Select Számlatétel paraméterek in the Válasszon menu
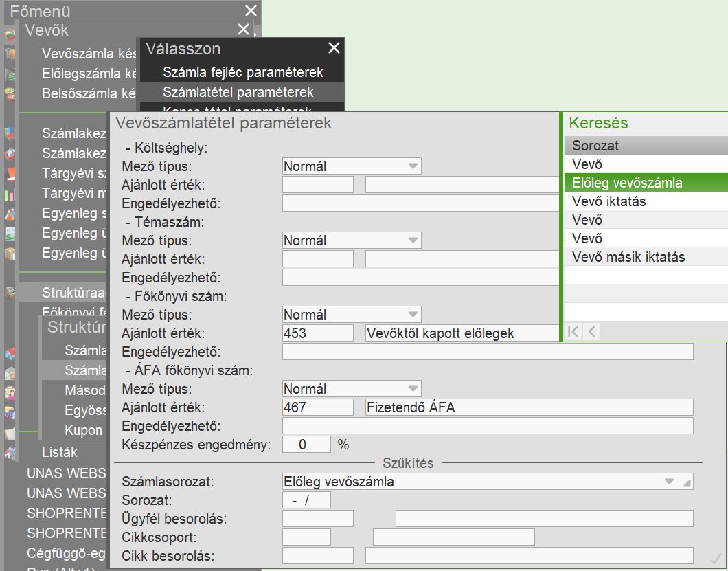 (x=242, y=92)
